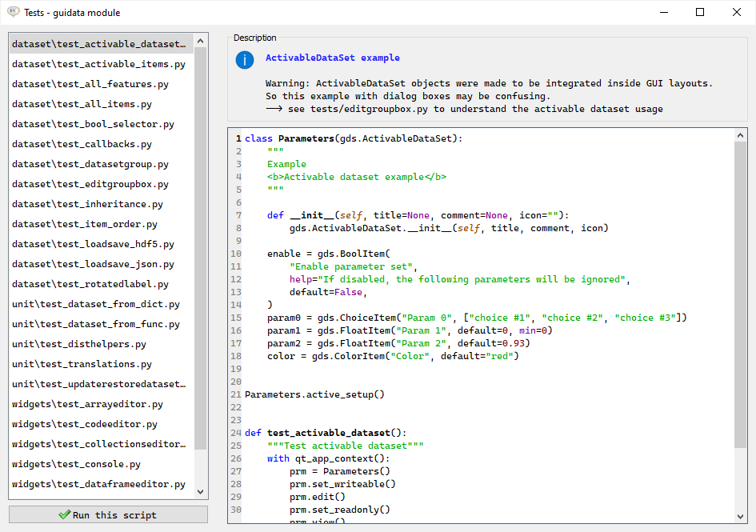Run this script button
This screenshot has height=532, width=756.
[x=108, y=514]
